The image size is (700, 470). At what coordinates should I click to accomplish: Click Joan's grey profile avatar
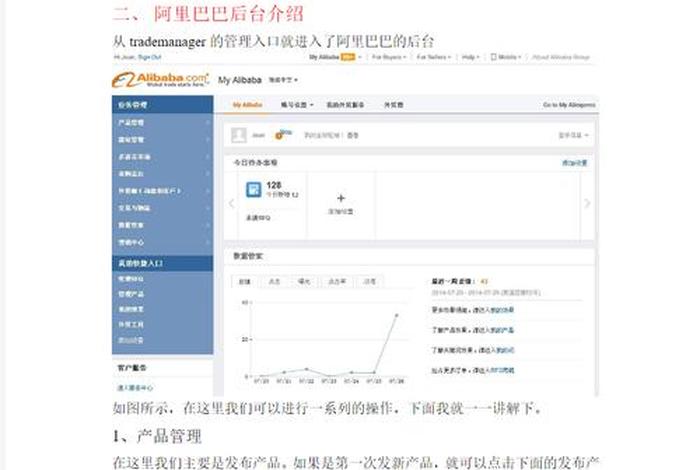pos(239,135)
